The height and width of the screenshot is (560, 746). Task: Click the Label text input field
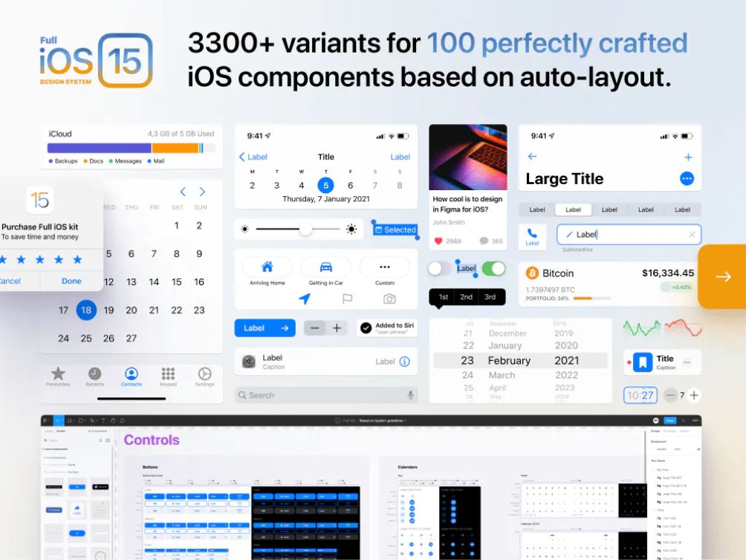pos(629,235)
